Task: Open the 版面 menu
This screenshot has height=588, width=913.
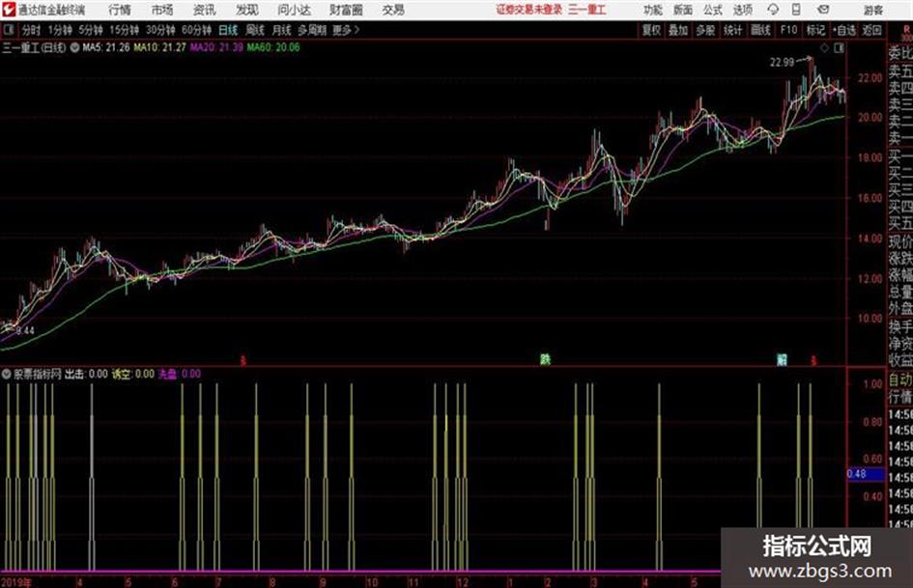Action: (683, 10)
